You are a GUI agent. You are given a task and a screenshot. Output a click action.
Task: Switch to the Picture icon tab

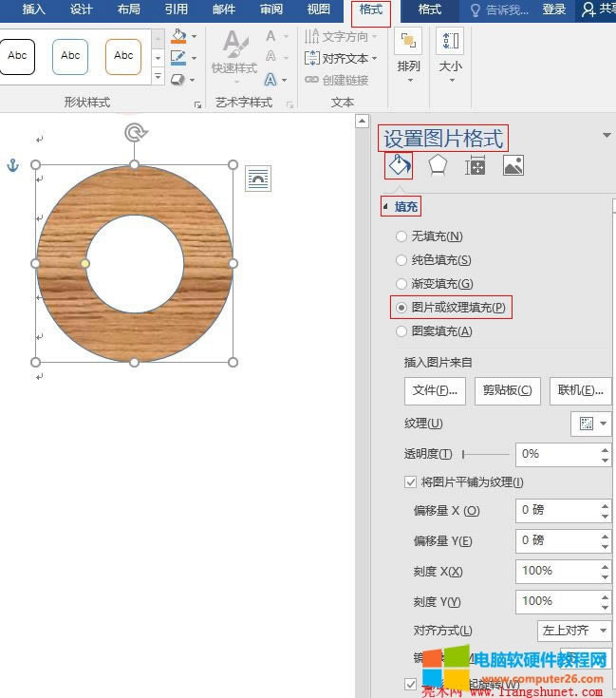(513, 166)
